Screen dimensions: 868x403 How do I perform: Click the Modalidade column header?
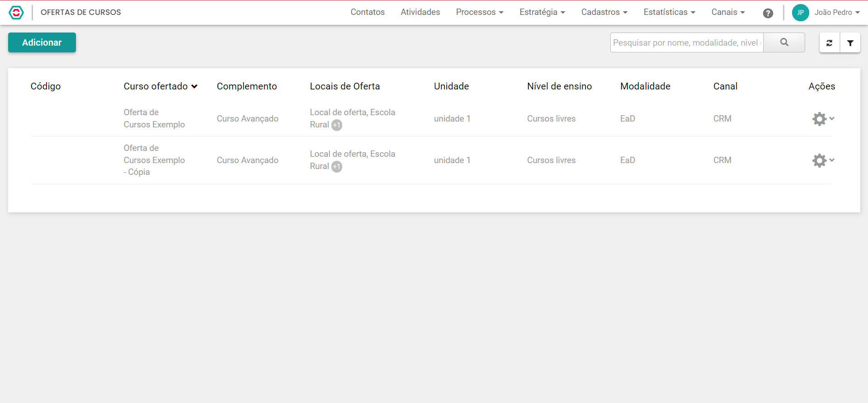coord(646,86)
